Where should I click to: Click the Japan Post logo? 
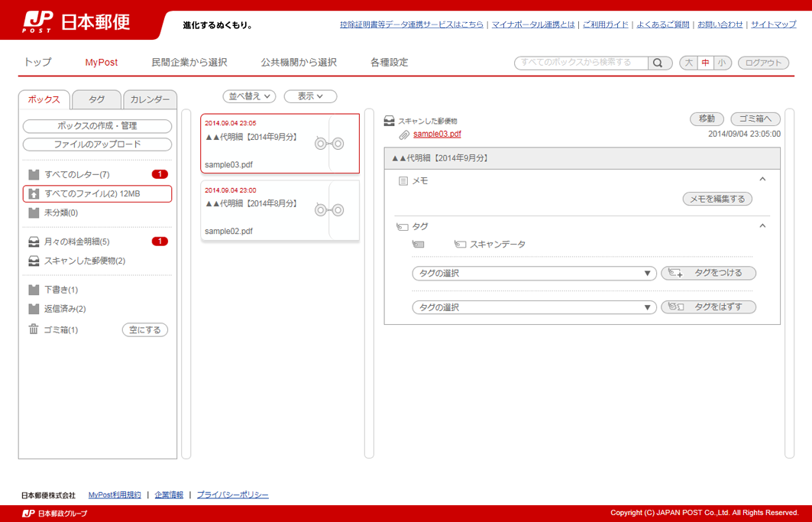76,21
